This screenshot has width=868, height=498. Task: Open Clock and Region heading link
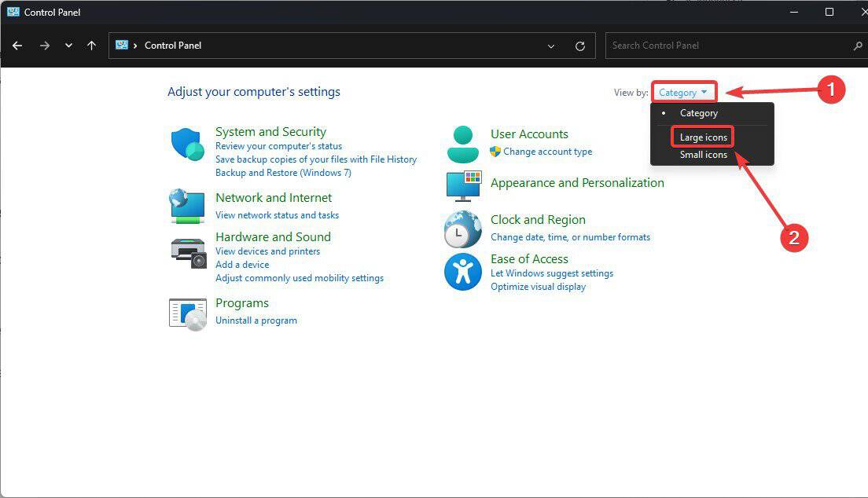click(x=538, y=220)
